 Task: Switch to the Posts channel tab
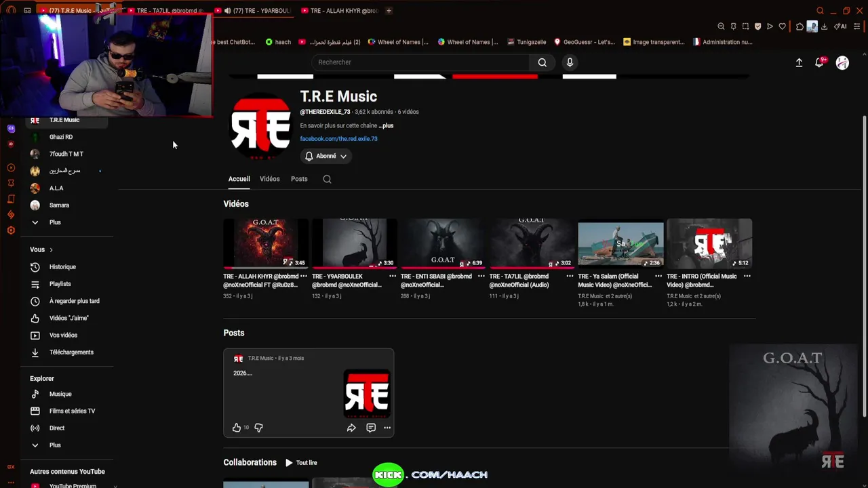coord(299,179)
